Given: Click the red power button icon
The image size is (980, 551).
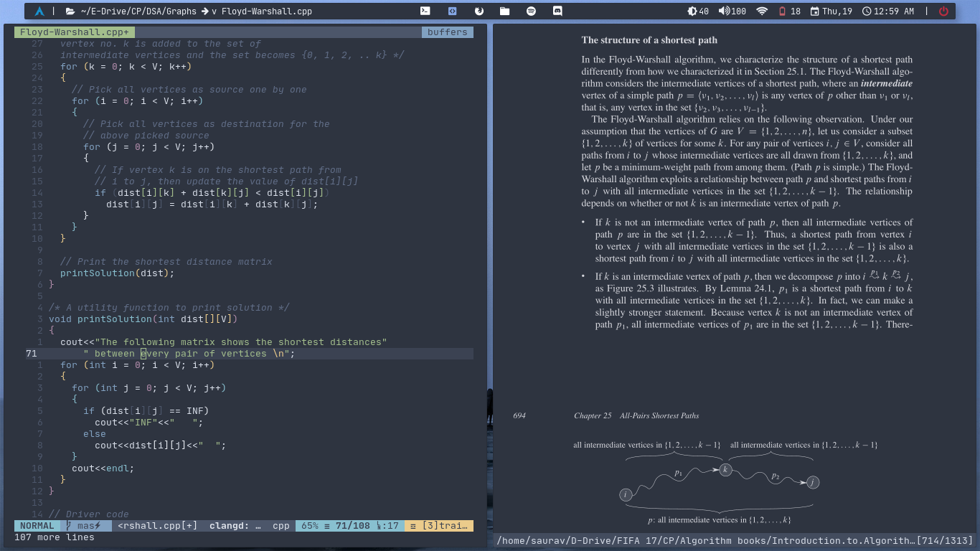Looking at the screenshot, I should [943, 11].
